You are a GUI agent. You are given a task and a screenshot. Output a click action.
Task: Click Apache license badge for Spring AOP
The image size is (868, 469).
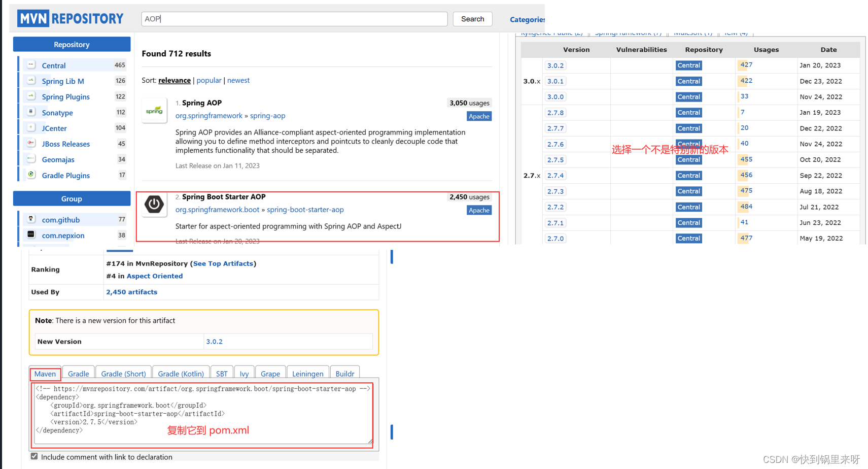click(x=479, y=116)
